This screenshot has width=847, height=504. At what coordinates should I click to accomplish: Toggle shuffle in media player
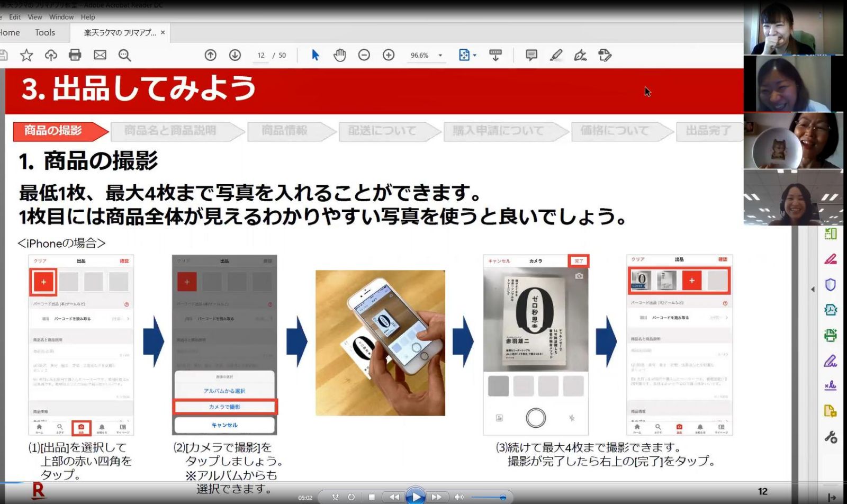336,497
